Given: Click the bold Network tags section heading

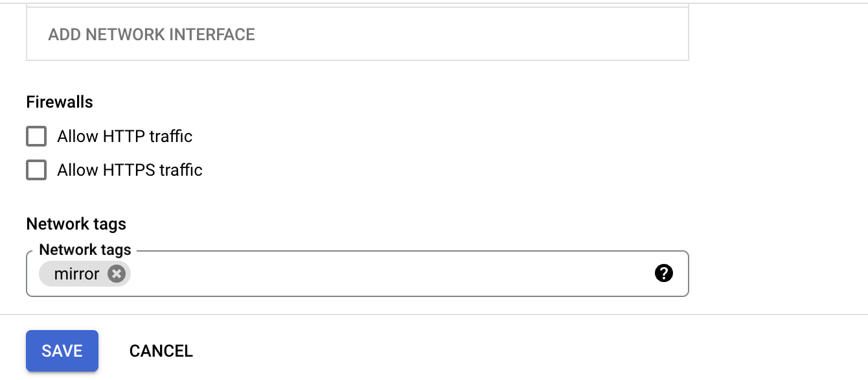Looking at the screenshot, I should point(76,224).
